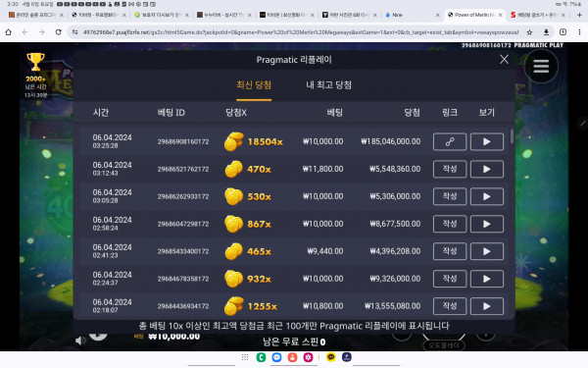Viewport: 588px width, 368px height.
Task: Open the browser three-dot menu
Action: click(579, 32)
